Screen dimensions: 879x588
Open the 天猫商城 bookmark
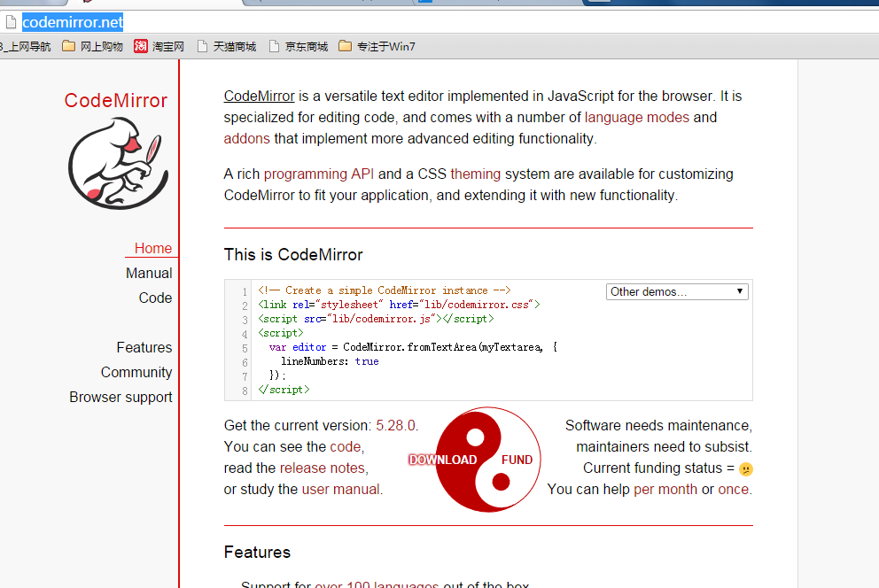(x=227, y=46)
